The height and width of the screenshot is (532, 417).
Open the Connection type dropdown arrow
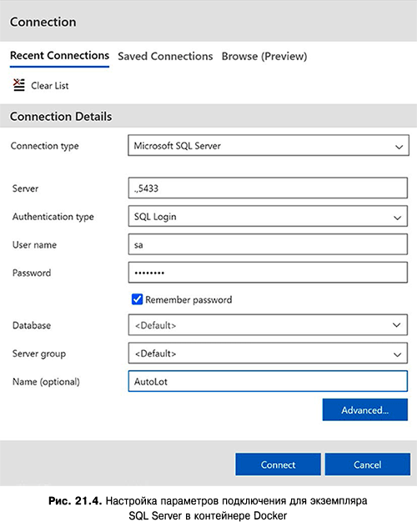coord(399,147)
